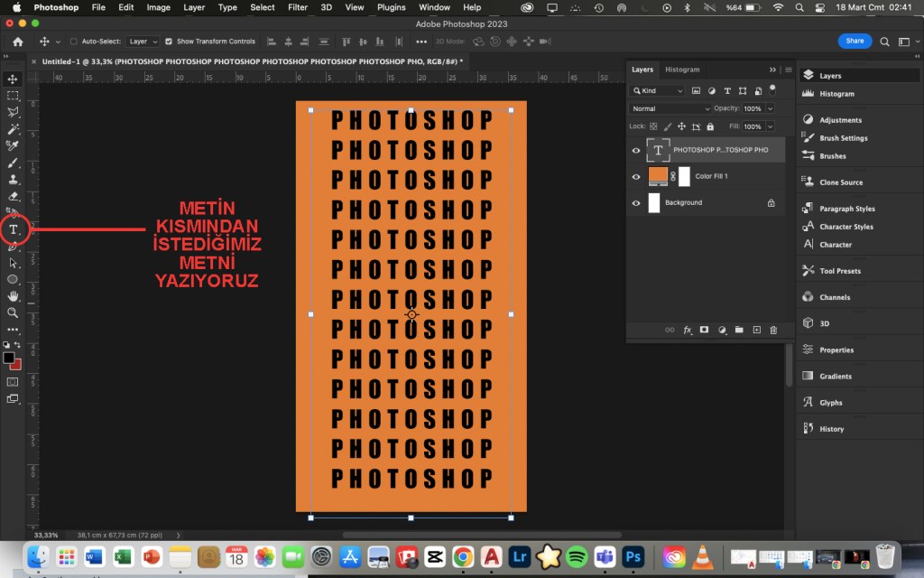Toggle visibility of the Background layer

point(636,203)
